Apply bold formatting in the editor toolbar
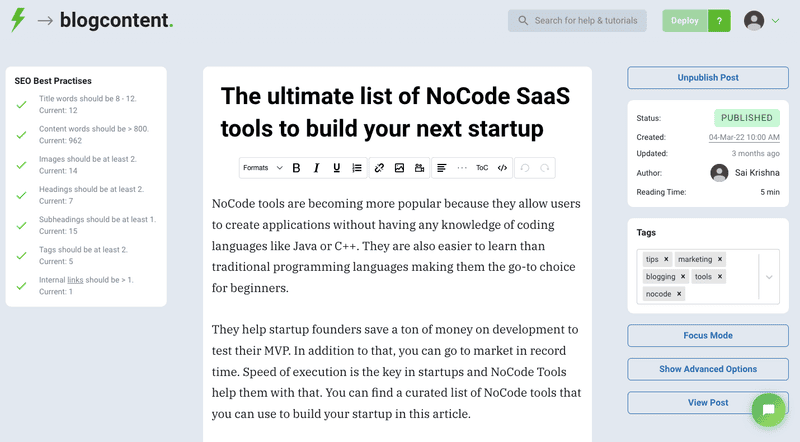Image resolution: width=800 pixels, height=442 pixels. (296, 168)
